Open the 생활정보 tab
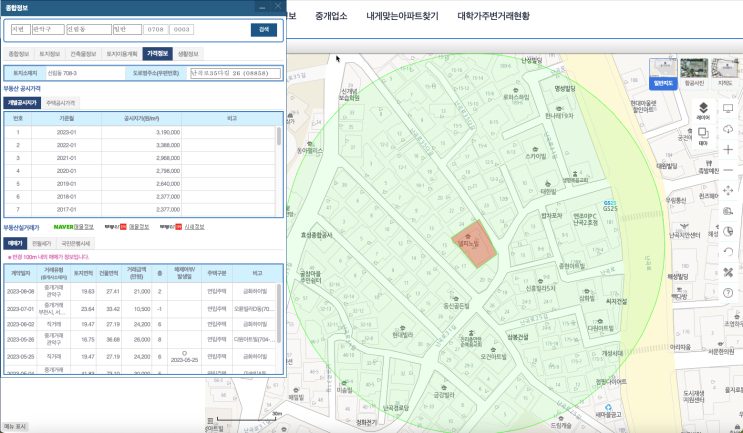The height and width of the screenshot is (433, 743). [188, 54]
